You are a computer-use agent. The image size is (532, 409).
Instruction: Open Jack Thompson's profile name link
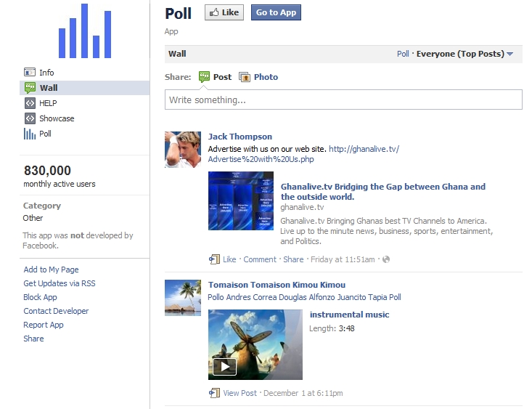click(240, 137)
